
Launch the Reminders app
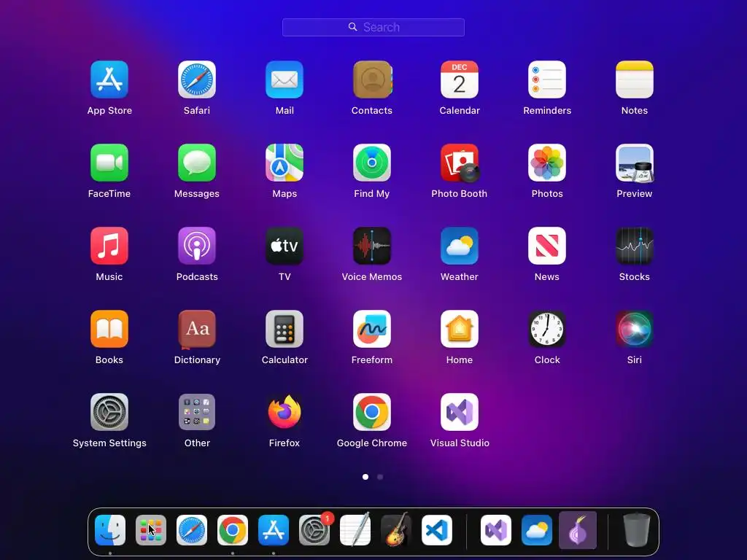point(547,79)
